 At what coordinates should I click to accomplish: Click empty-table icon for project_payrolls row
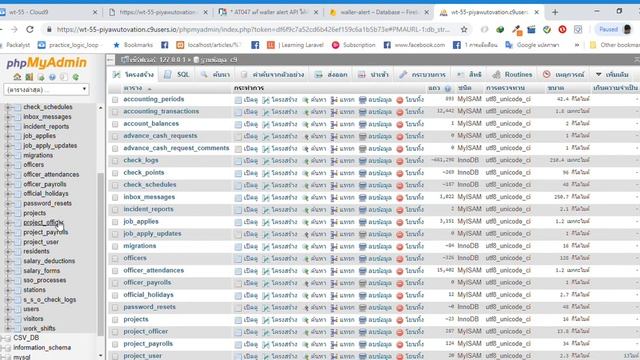click(362, 344)
